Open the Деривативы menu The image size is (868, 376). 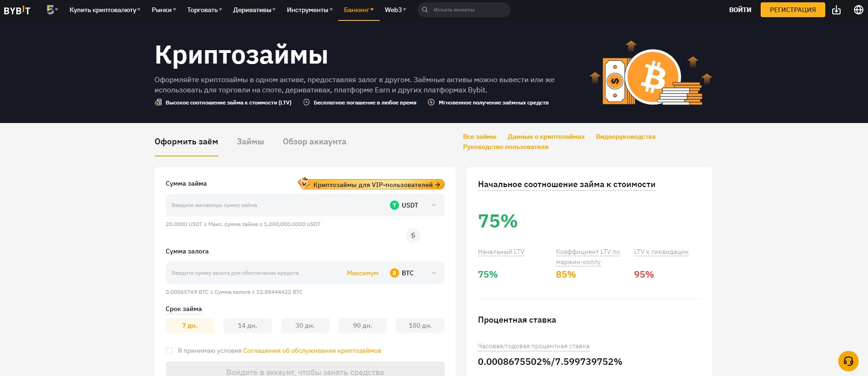point(254,10)
